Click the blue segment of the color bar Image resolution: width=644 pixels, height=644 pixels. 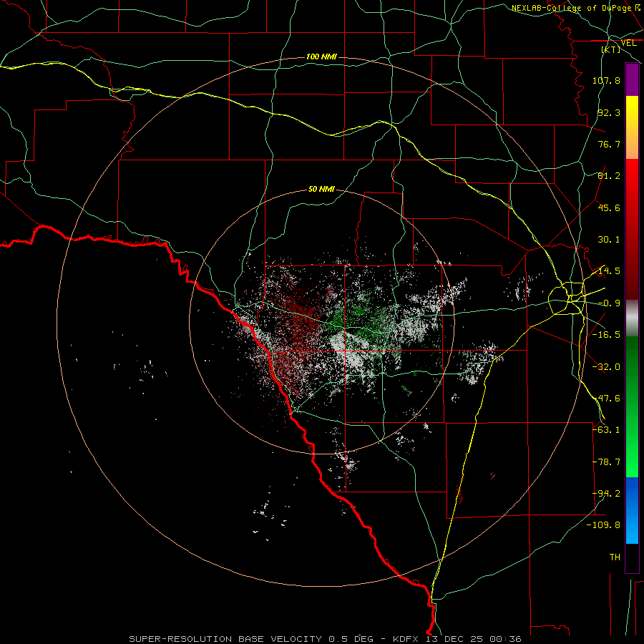632,510
